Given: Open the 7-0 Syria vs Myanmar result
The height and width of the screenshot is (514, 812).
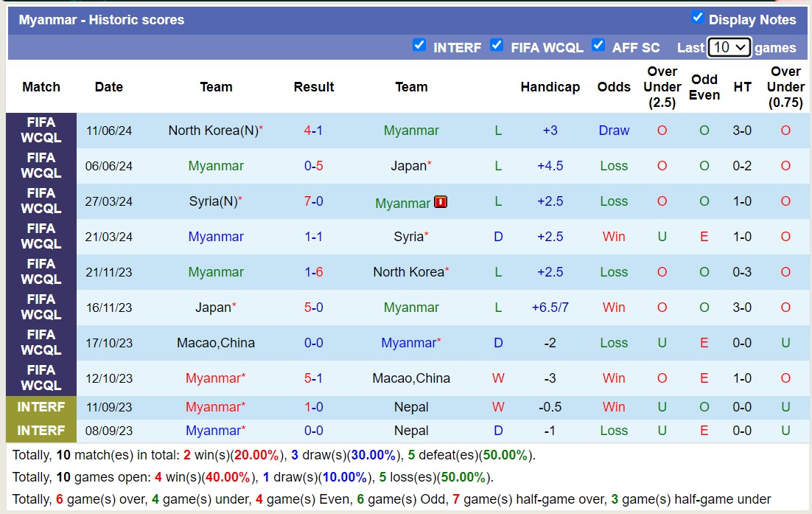Looking at the screenshot, I should click(313, 201).
